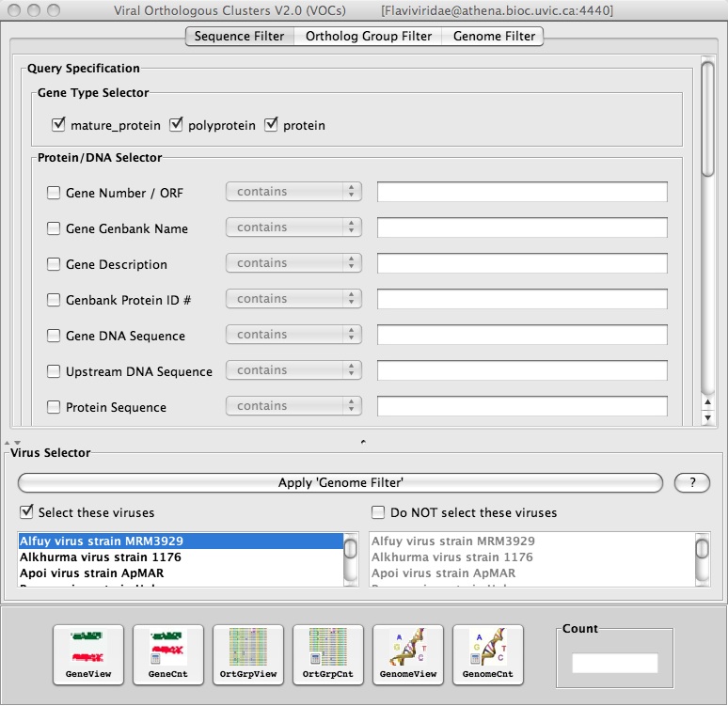Click Genbank Protein ID # text field
This screenshot has width=728, height=706.
(522, 299)
